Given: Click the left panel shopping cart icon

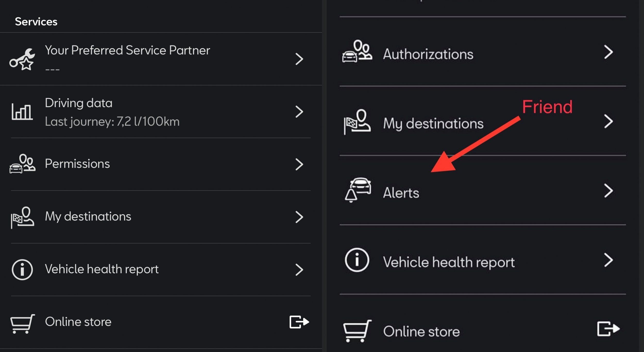Looking at the screenshot, I should (x=22, y=323).
